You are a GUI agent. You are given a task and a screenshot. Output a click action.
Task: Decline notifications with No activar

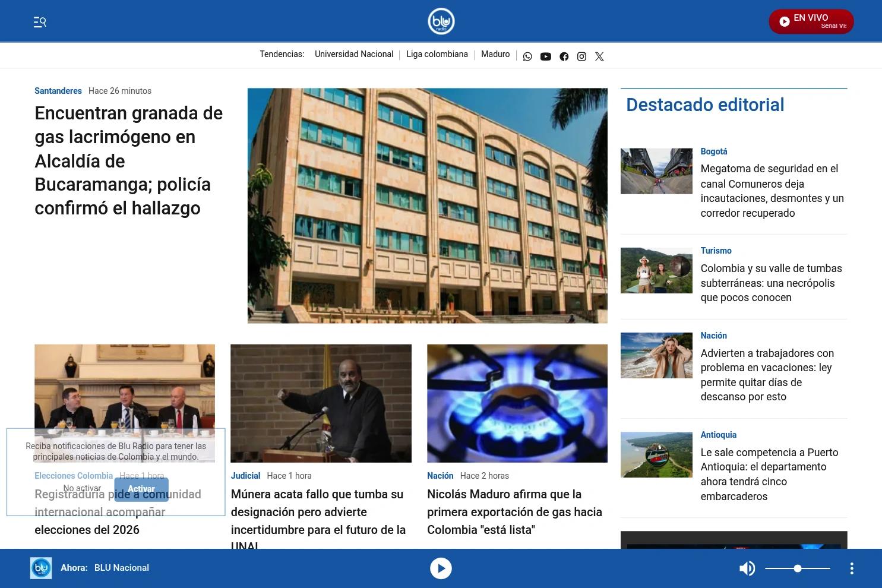[82, 488]
